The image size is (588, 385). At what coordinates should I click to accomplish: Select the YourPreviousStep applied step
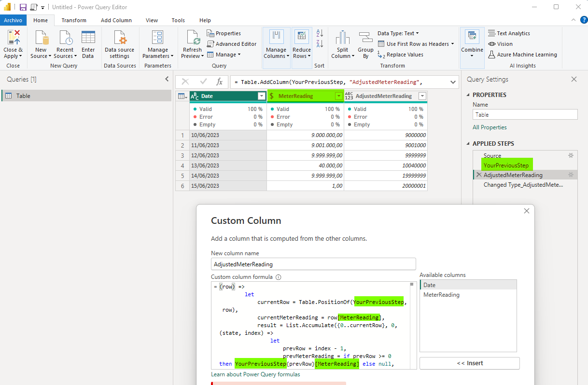[506, 165]
